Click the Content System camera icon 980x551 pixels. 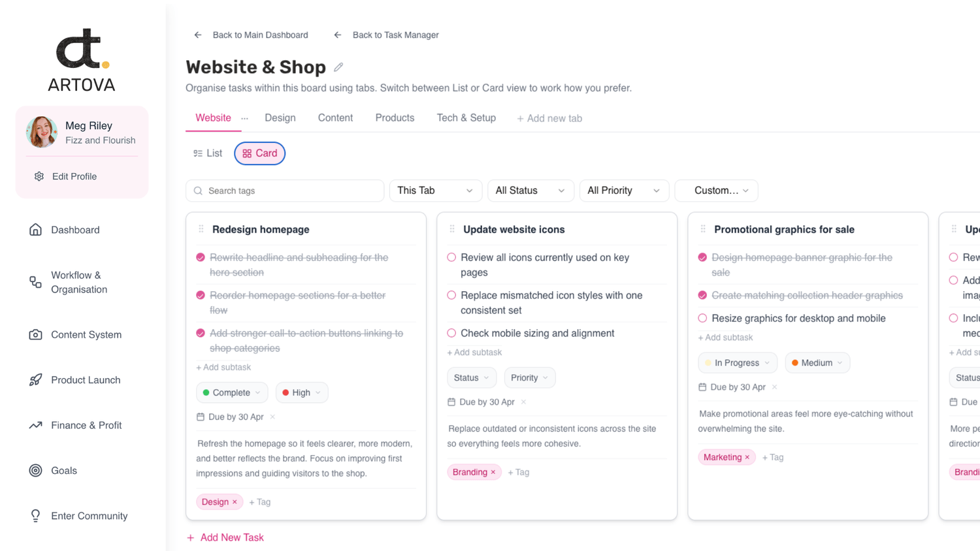(x=35, y=335)
